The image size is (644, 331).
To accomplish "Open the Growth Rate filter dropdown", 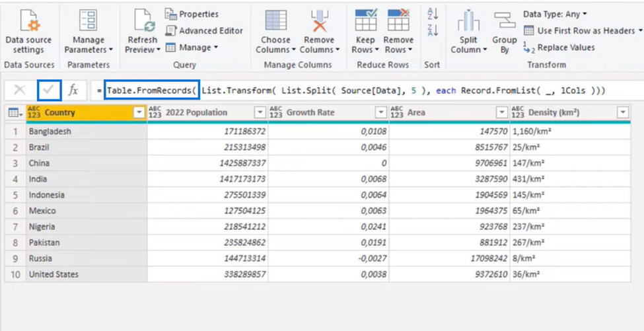I will point(382,112).
